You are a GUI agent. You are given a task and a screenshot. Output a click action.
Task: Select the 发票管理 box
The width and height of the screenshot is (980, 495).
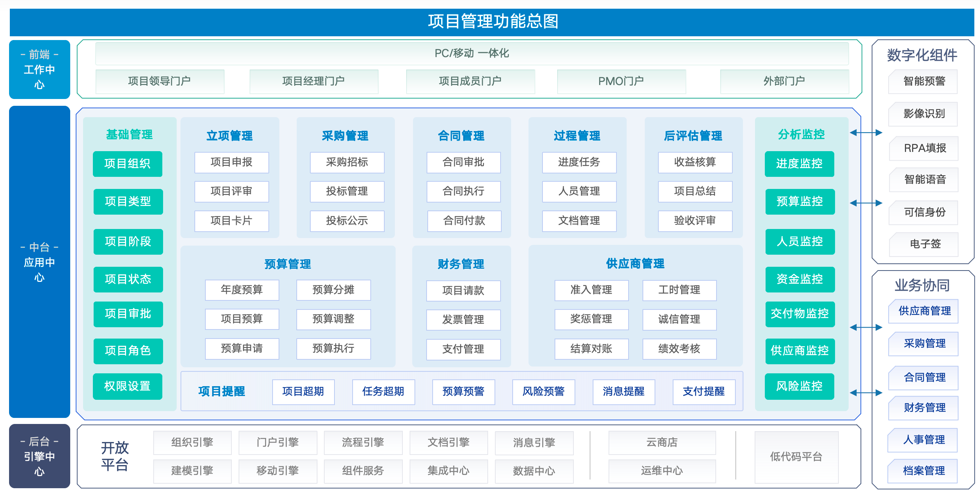[463, 320]
